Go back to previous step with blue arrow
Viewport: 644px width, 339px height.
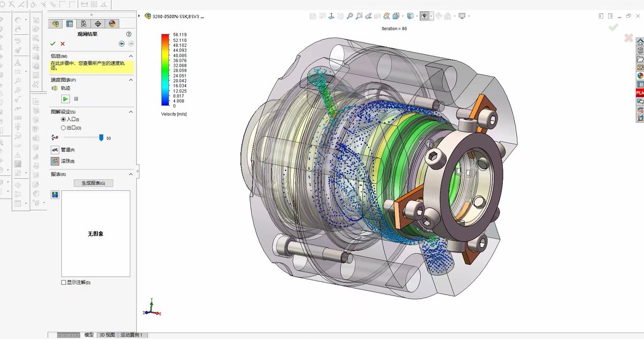point(122,43)
